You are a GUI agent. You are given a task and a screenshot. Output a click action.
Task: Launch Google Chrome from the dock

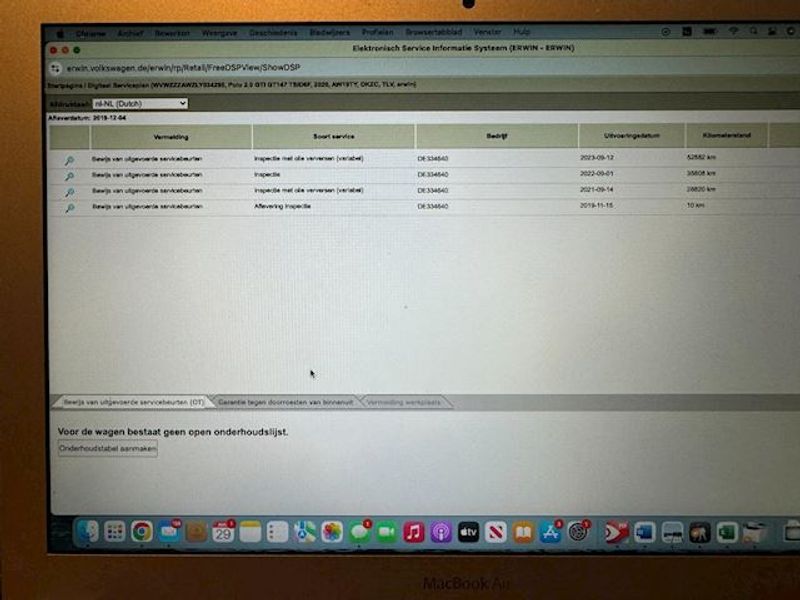[x=141, y=532]
